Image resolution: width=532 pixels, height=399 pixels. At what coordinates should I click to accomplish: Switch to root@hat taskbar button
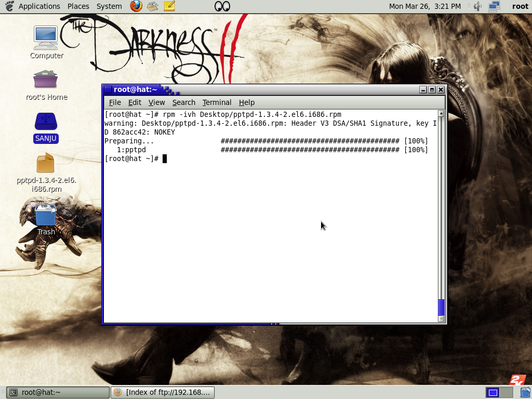[58, 392]
